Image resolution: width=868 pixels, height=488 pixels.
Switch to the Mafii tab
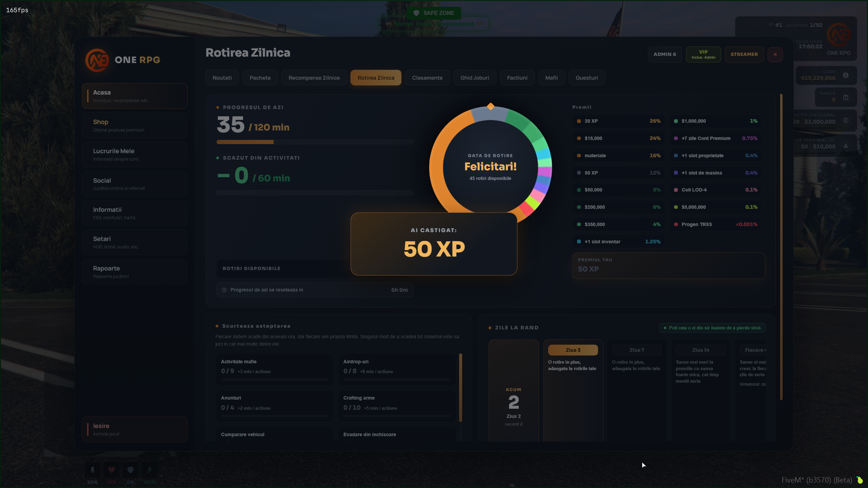[552, 78]
